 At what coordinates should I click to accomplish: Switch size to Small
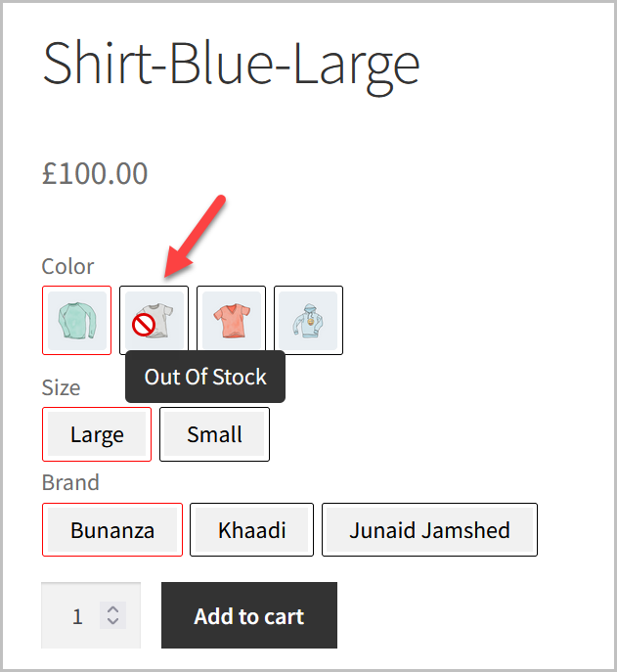214,434
